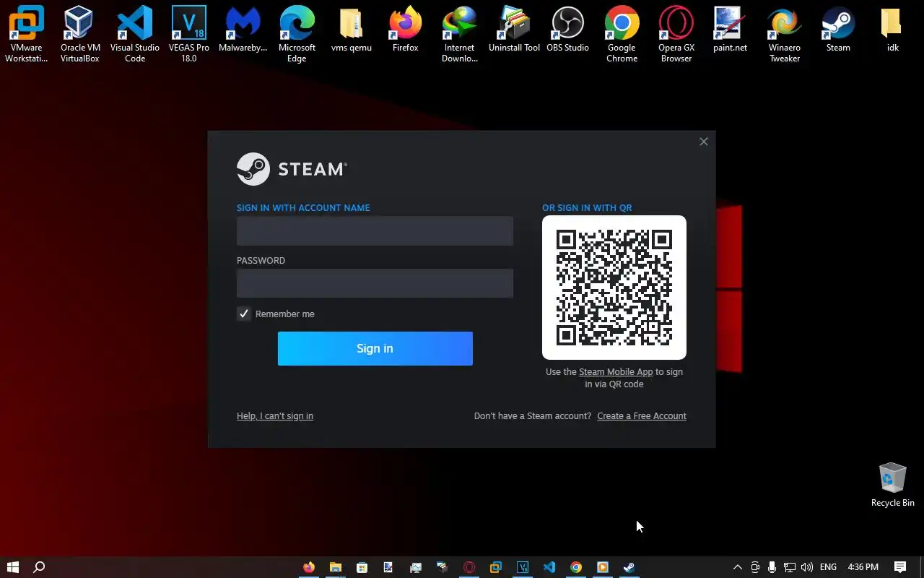This screenshot has height=578, width=924.
Task: Select the Recycle Bin icon
Action: click(x=892, y=485)
